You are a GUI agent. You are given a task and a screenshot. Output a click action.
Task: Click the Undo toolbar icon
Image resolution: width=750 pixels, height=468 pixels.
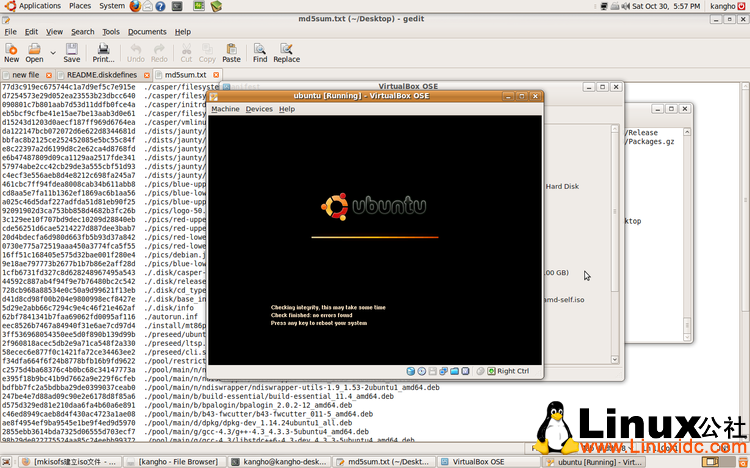[135, 53]
